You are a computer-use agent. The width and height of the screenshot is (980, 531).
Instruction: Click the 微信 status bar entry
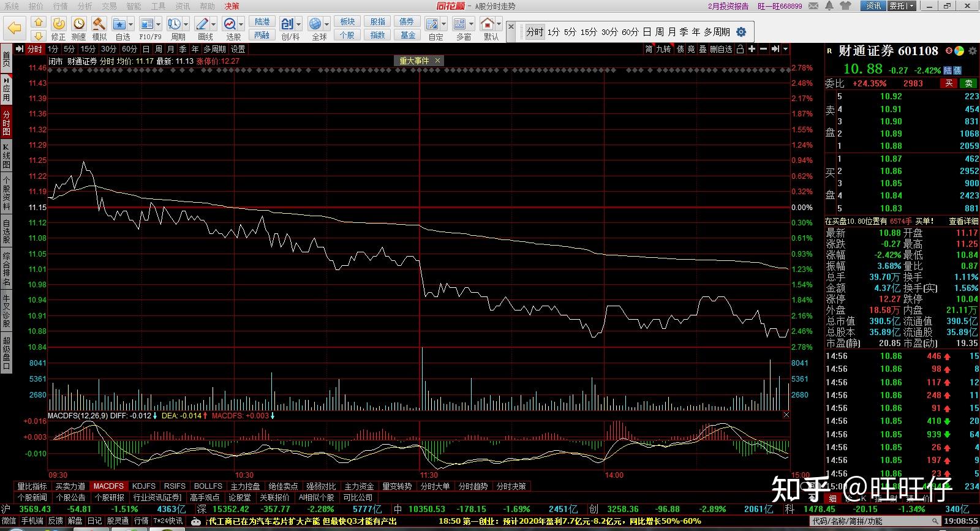[9, 521]
